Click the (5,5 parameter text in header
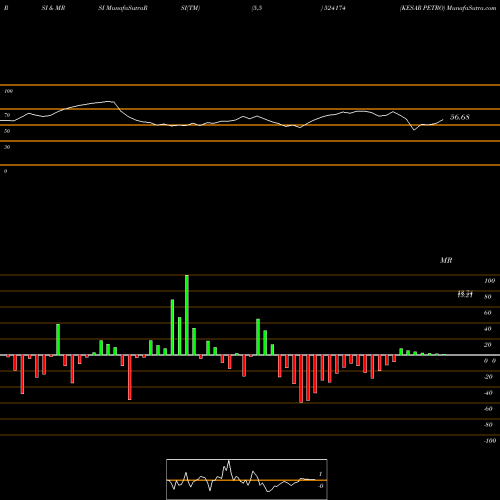500x500 pixels. pyautogui.click(x=257, y=8)
